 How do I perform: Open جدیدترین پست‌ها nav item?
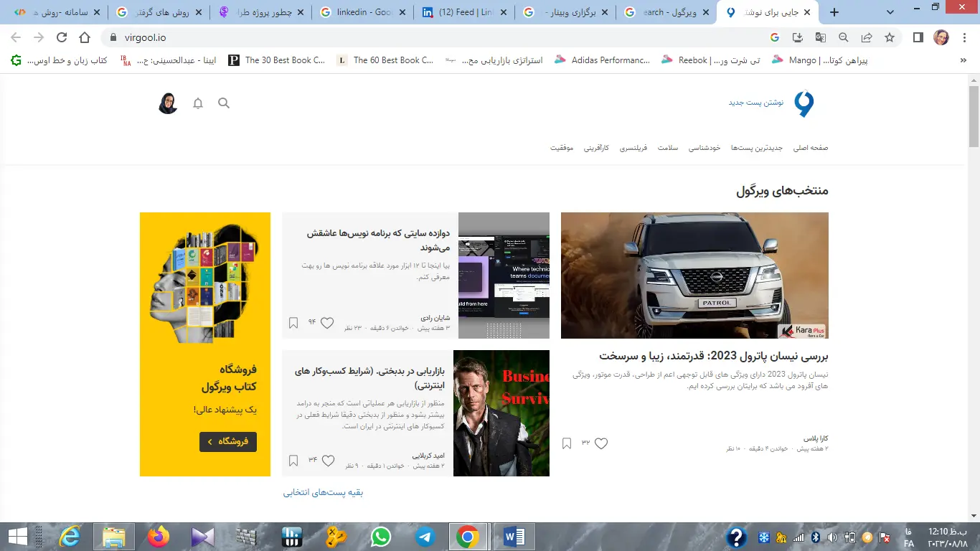[757, 148]
